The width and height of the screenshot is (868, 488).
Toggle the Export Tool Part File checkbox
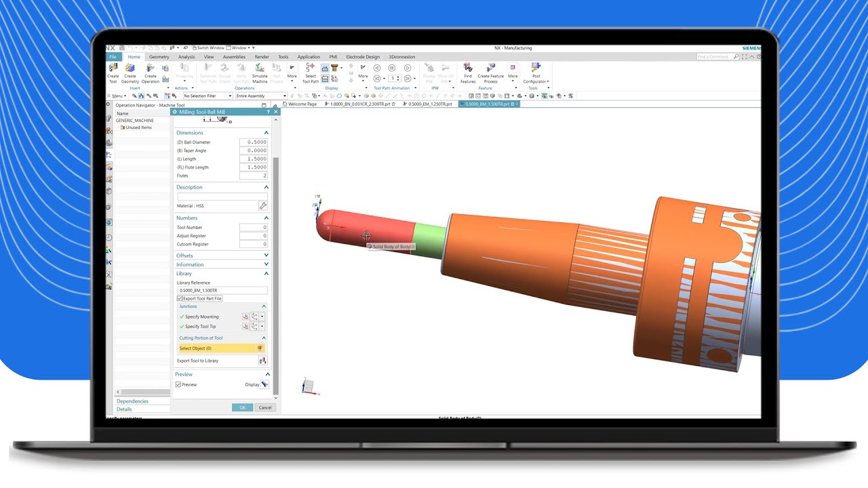pos(180,298)
